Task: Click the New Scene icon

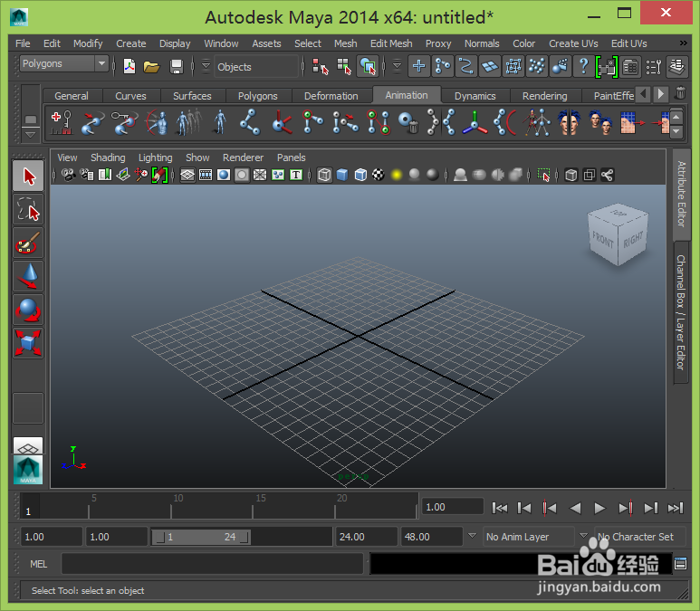Action: (129, 67)
